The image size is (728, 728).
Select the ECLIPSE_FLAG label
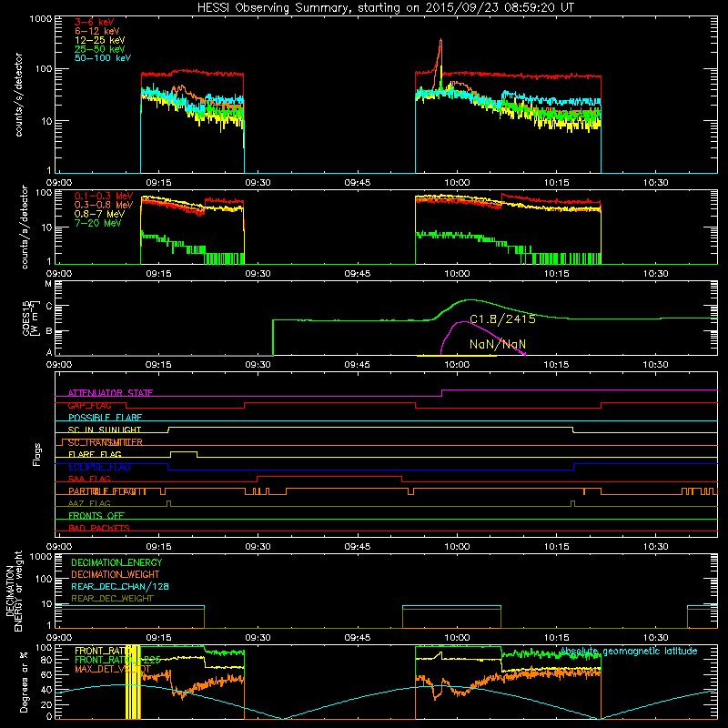pos(99,467)
